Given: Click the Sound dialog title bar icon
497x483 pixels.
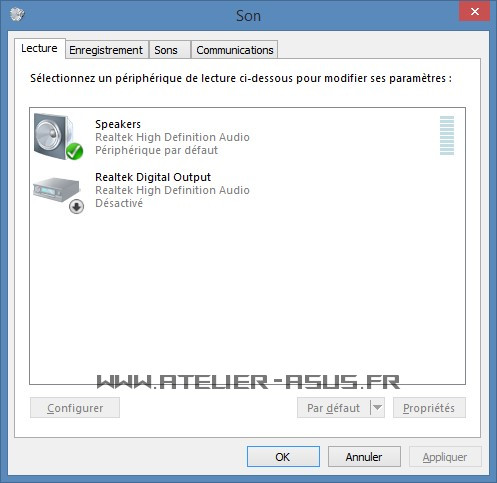Looking at the screenshot, I should (17, 14).
